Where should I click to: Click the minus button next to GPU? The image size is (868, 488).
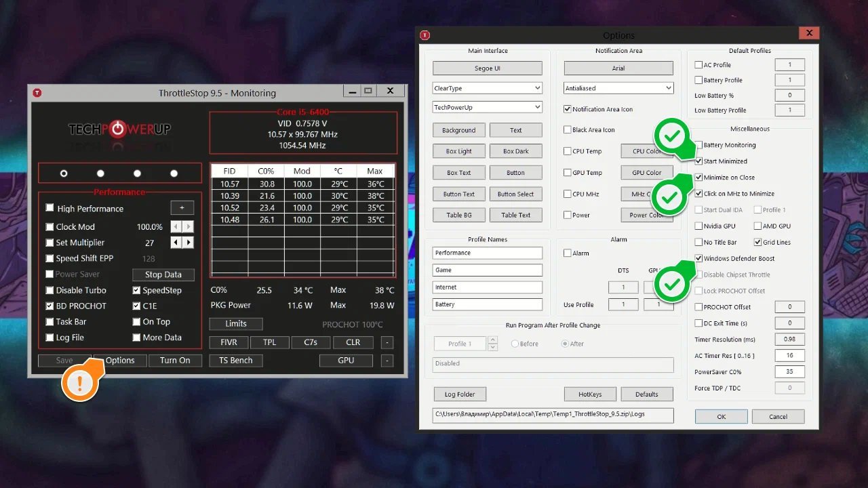pos(387,361)
